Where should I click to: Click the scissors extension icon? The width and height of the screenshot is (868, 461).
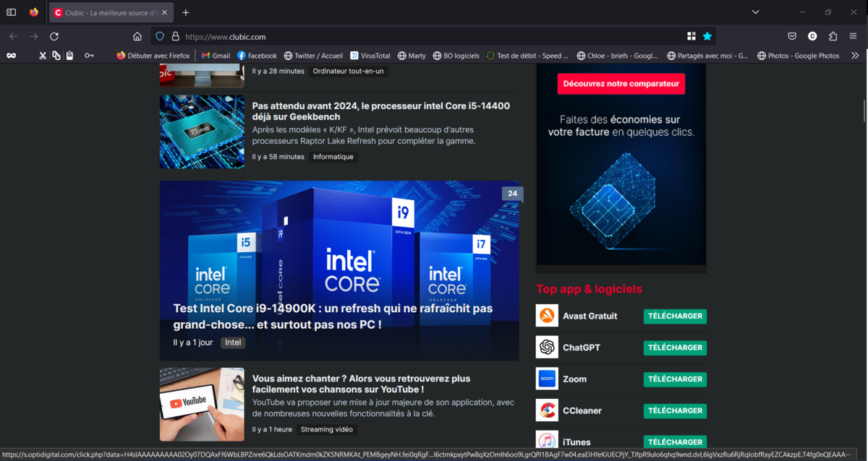click(42, 55)
